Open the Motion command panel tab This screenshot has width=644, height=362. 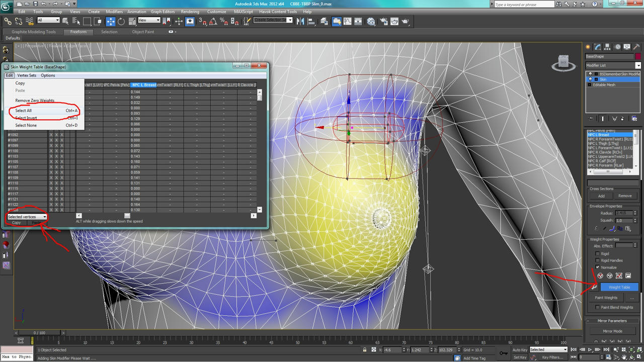tap(617, 47)
